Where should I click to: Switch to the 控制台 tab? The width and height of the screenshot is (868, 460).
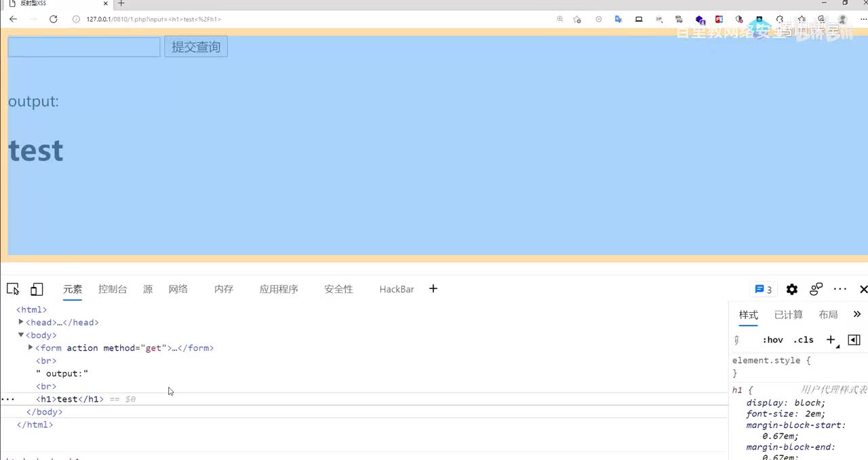coord(113,289)
